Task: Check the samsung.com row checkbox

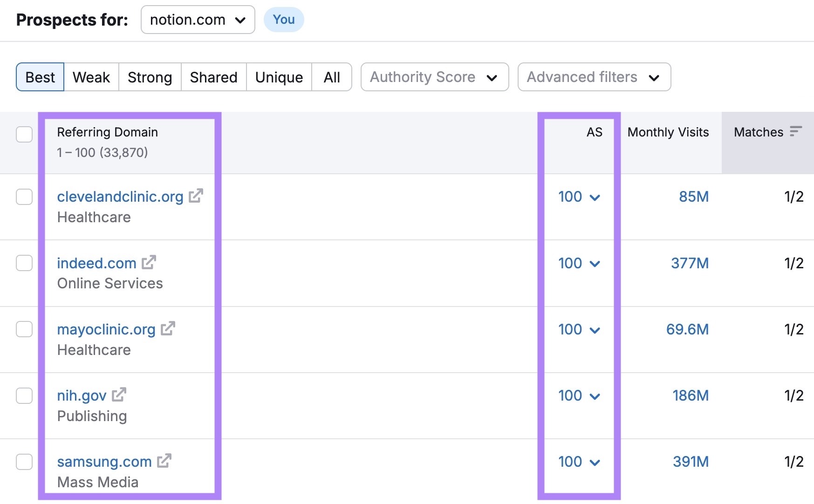Action: coord(24,462)
